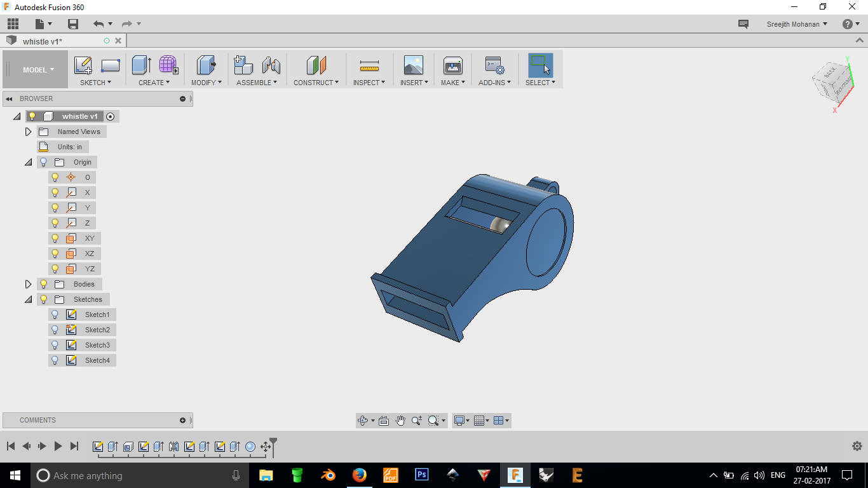Show Sketch1 using its bulb
868x488 pixels.
click(55, 315)
